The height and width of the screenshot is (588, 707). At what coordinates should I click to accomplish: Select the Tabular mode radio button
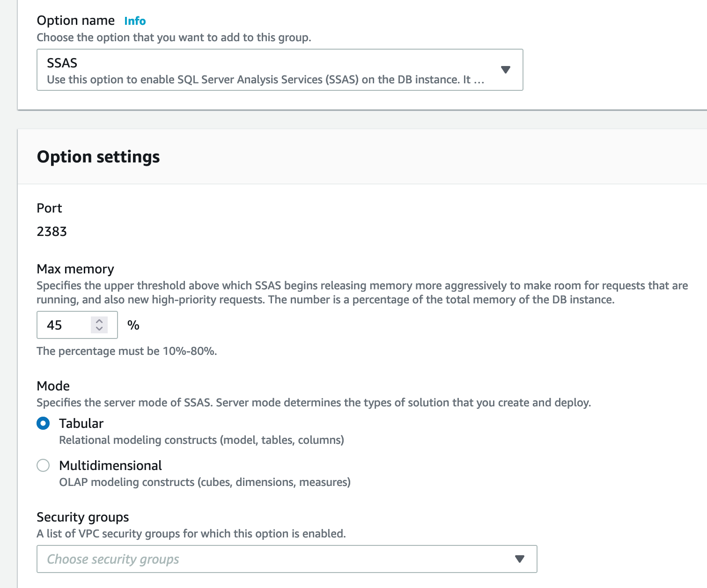click(43, 424)
